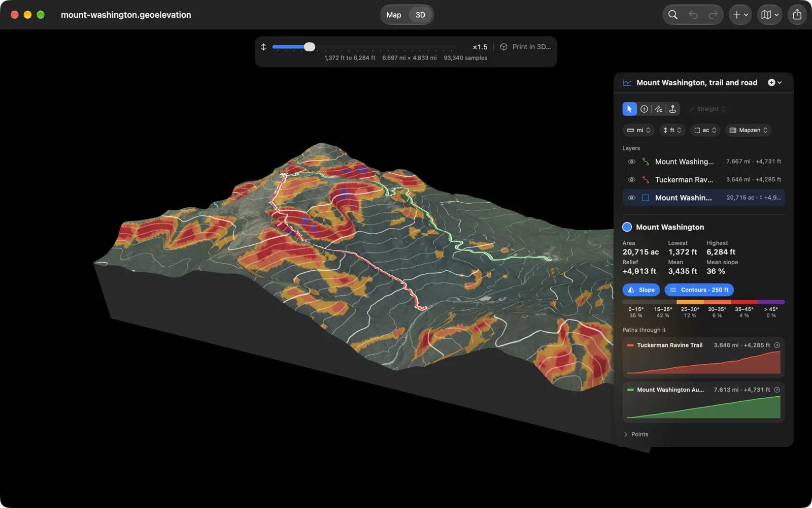The image size is (812, 508).
Task: Switch to the Map view tab
Action: point(394,15)
